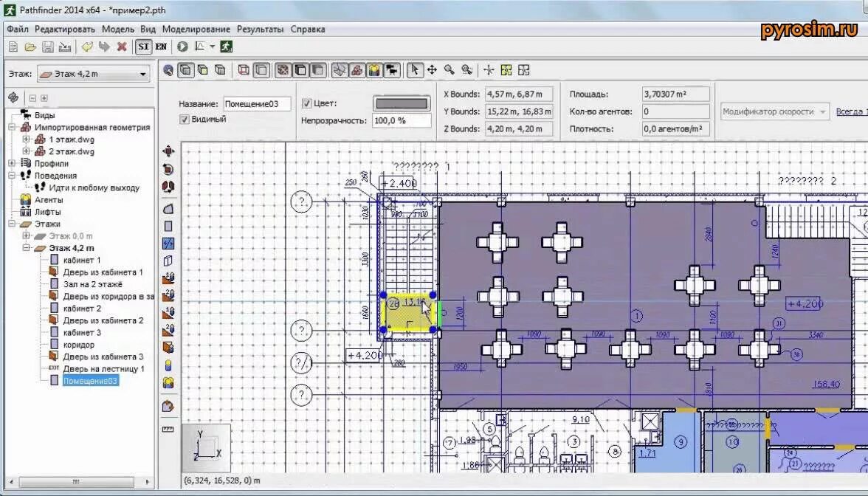Image resolution: width=868 pixels, height=496 pixels.
Task: Open the Результаты menu
Action: 260,29
